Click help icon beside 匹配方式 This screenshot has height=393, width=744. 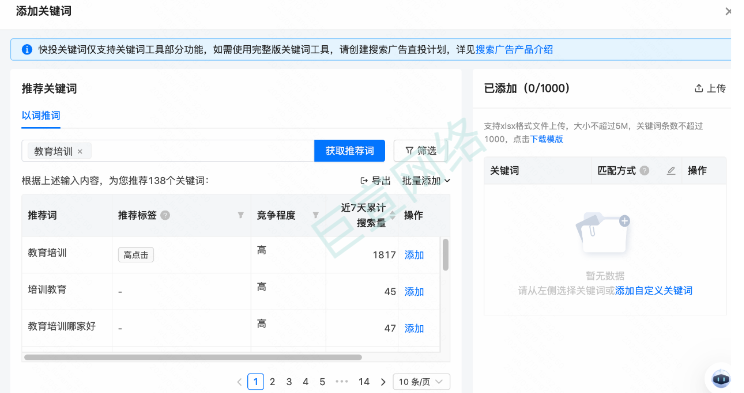point(644,170)
